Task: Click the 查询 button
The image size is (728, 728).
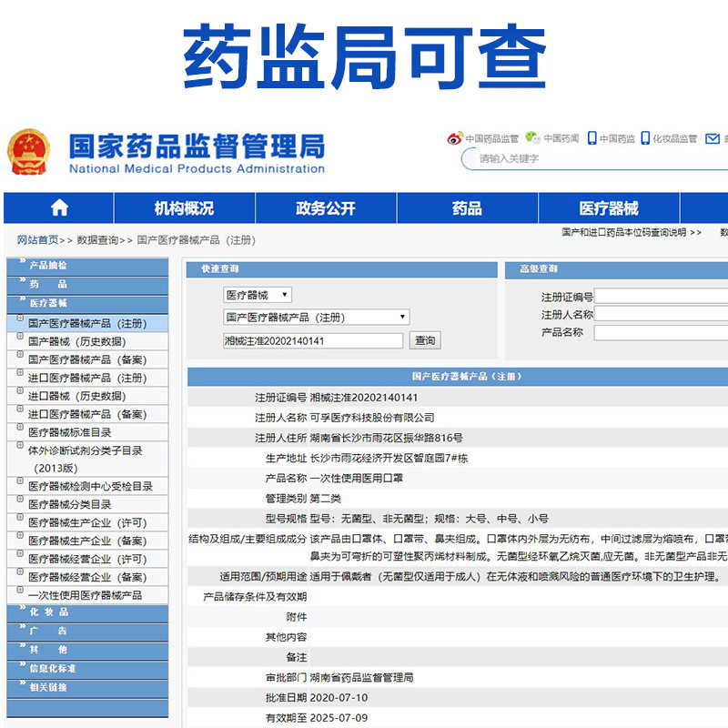Action: tap(425, 340)
